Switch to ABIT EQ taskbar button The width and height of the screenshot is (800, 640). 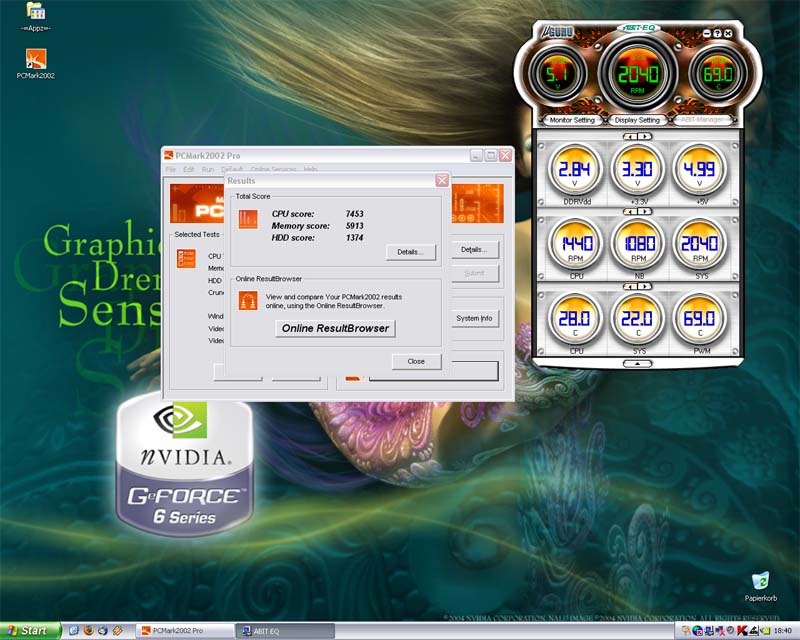[287, 631]
